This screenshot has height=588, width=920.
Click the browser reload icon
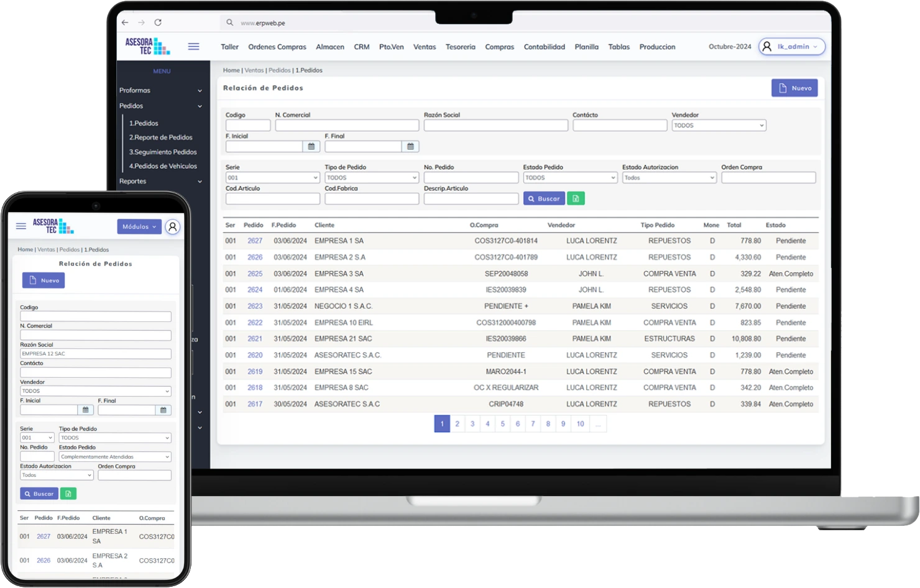(x=158, y=22)
